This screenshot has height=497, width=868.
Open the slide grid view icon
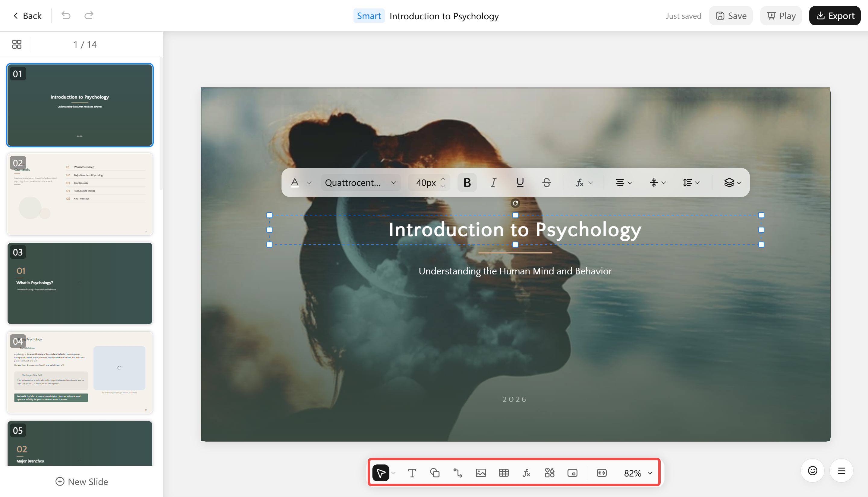[17, 44]
